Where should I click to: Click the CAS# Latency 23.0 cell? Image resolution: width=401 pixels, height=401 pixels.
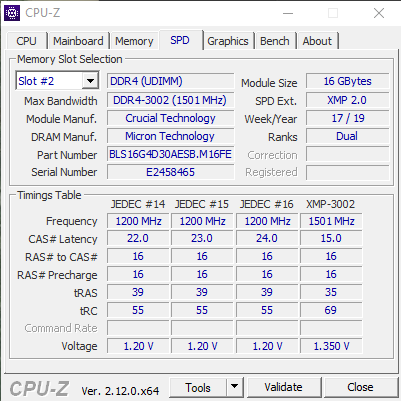tap(202, 238)
